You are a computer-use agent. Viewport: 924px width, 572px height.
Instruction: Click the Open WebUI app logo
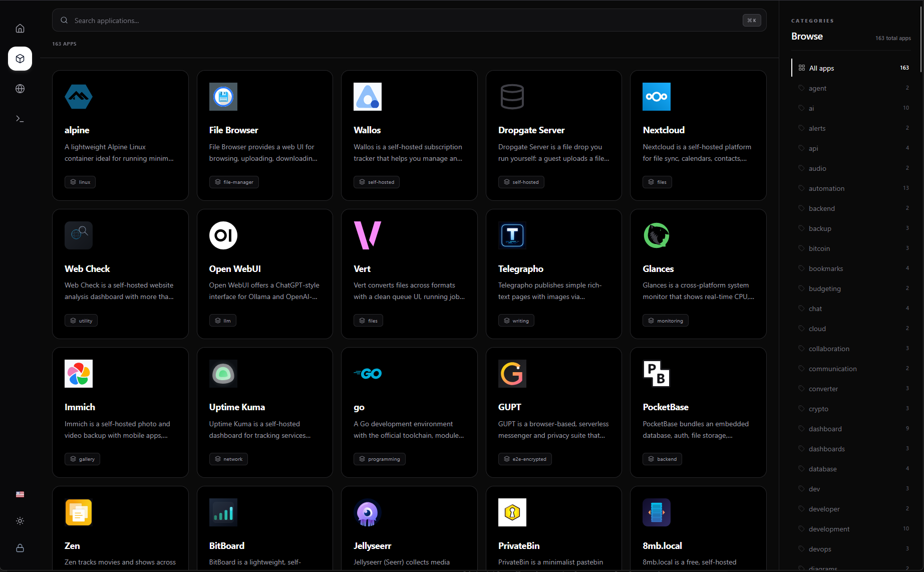[223, 235]
